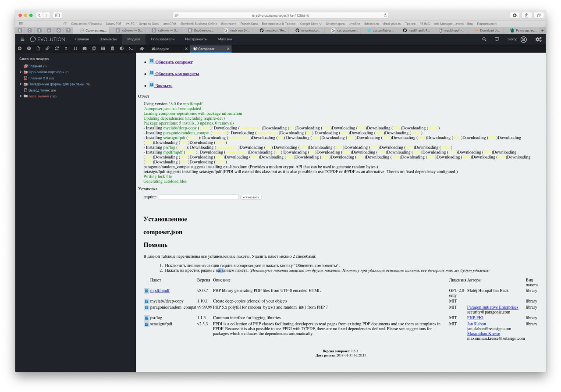Viewport: 561px width, 392px height.
Task: Click the require input field
Action: coord(198,197)
